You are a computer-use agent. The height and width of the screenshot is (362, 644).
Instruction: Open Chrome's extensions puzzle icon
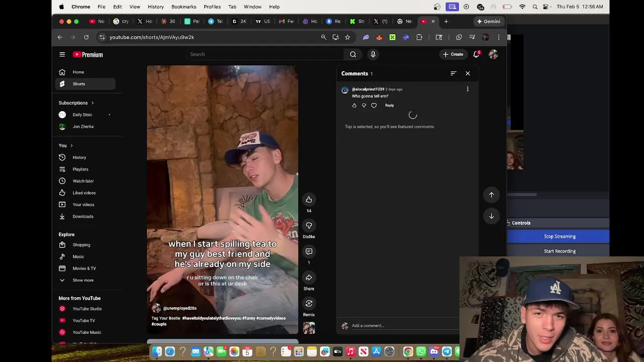coord(419,37)
